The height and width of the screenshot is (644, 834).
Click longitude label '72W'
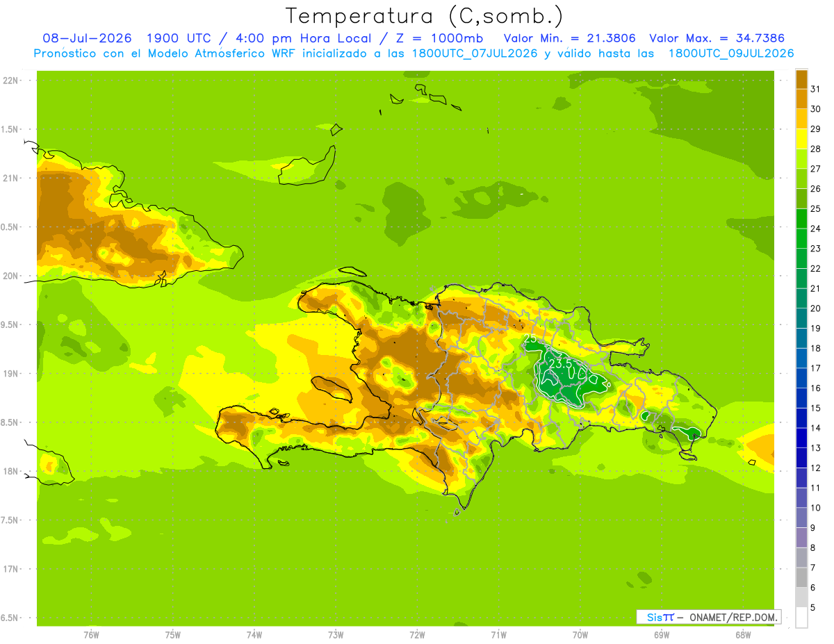point(417,635)
